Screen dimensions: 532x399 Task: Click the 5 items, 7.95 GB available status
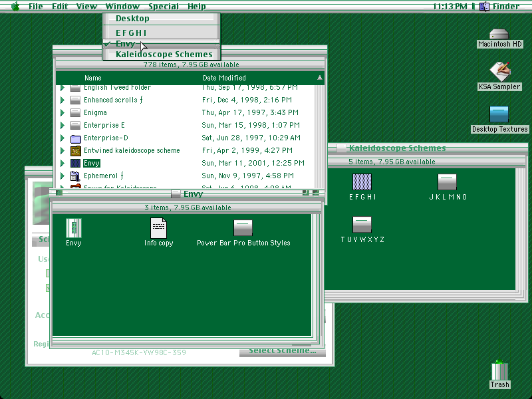[392, 162]
